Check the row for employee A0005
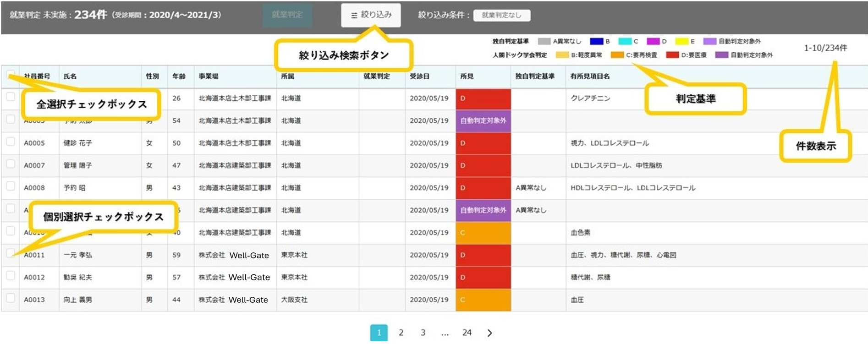This screenshot has width=868, height=344. coord(11,142)
